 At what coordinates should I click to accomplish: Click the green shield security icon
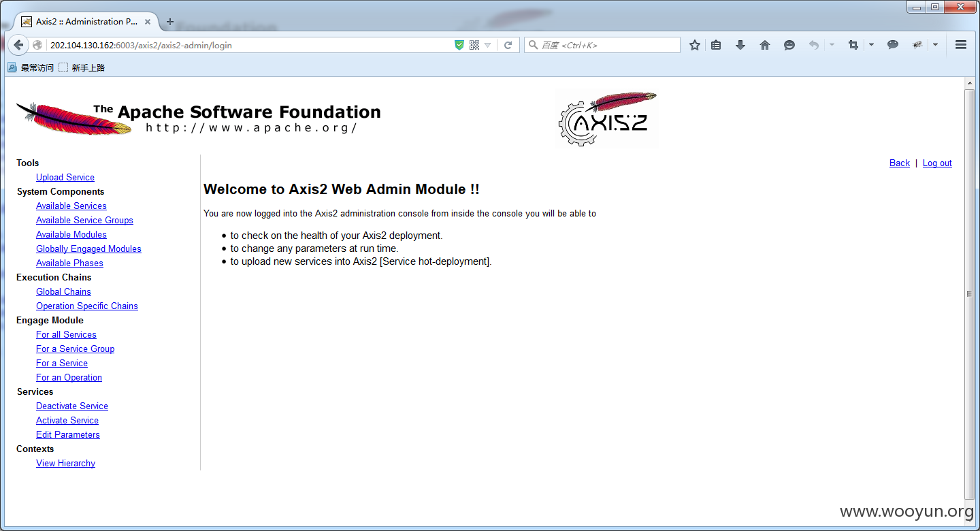[459, 45]
